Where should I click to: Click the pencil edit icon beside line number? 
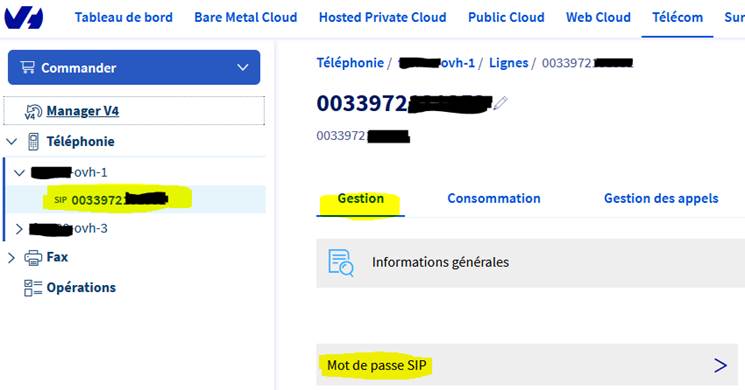pyautogui.click(x=500, y=103)
